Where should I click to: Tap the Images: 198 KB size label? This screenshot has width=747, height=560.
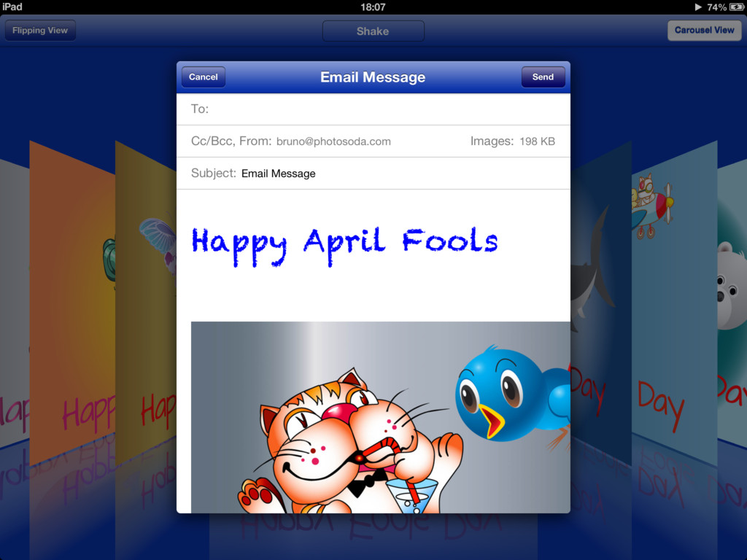click(x=513, y=141)
